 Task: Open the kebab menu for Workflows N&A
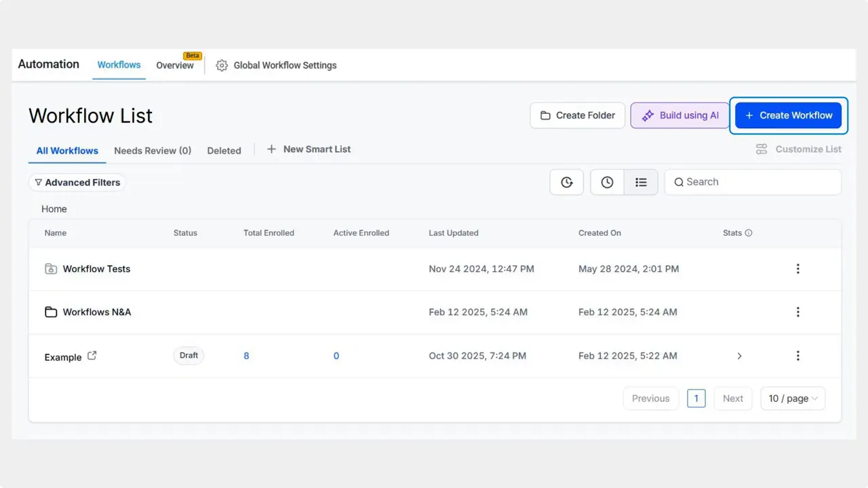pos(798,312)
